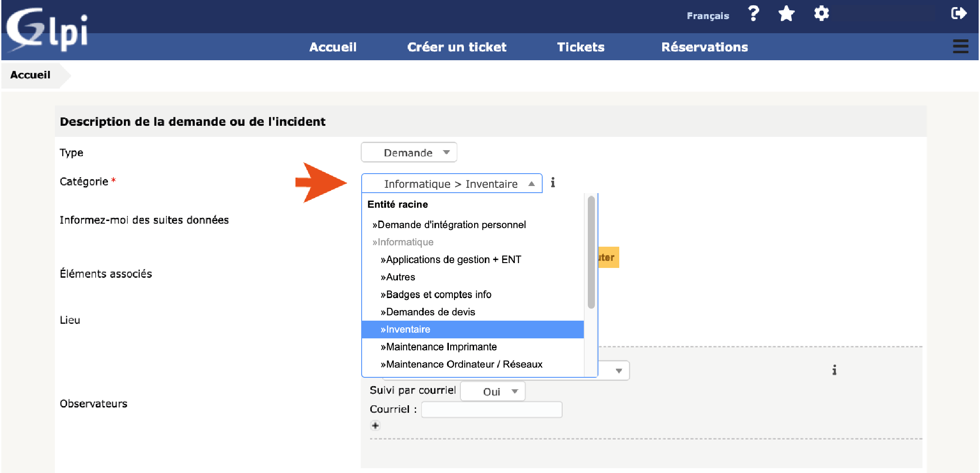This screenshot has width=980, height=473.
Task: Go to the Tickets menu
Action: 581,47
